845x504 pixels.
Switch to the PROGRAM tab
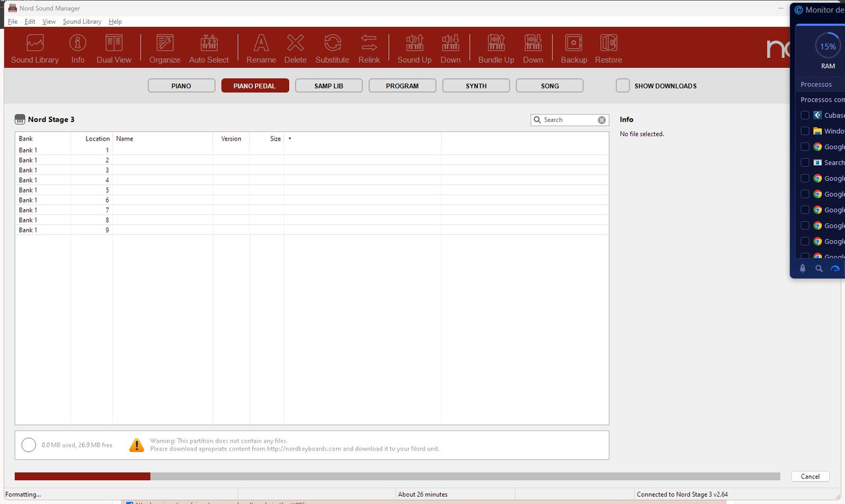click(x=403, y=86)
